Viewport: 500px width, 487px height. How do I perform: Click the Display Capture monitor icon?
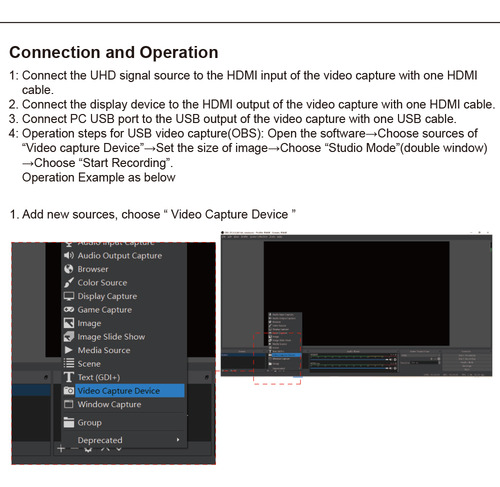69,296
